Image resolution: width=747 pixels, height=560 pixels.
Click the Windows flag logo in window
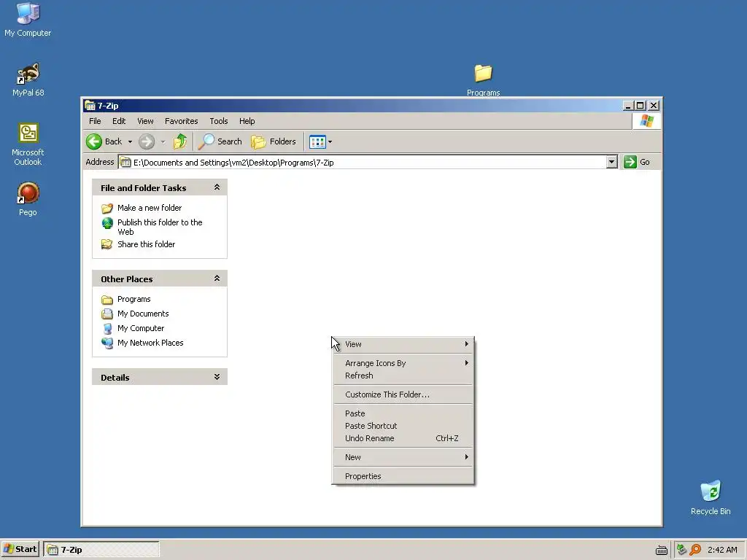click(x=646, y=121)
